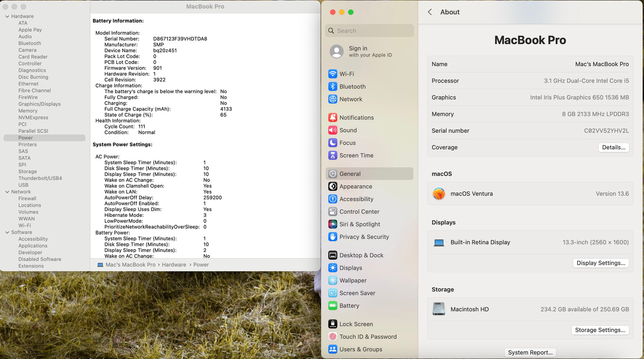Click the Siri & Spotlight icon

point(332,224)
